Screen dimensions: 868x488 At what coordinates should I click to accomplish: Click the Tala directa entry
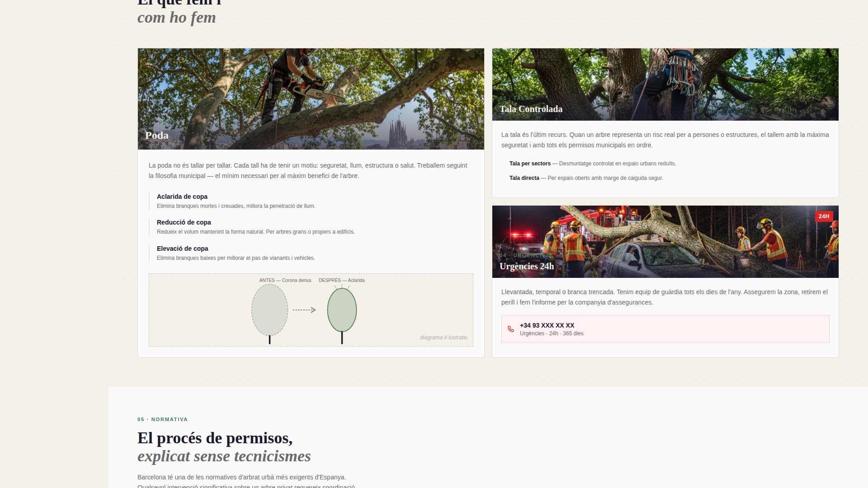click(x=586, y=178)
